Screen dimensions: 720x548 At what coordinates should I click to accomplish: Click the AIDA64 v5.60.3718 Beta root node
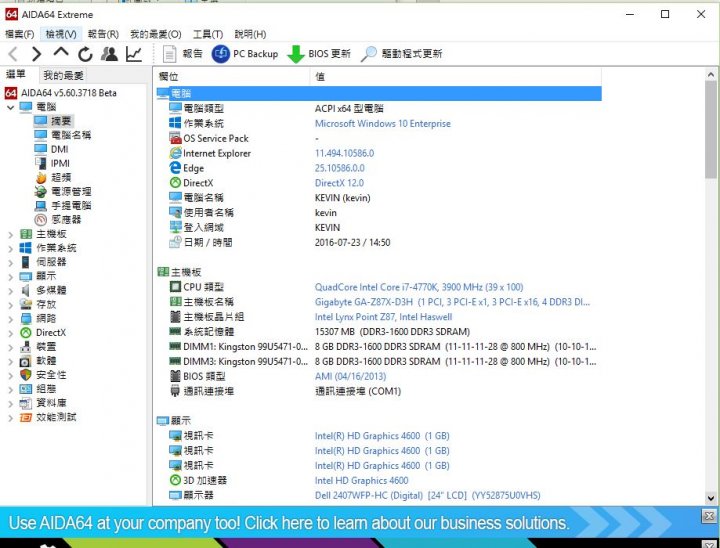tap(68, 93)
